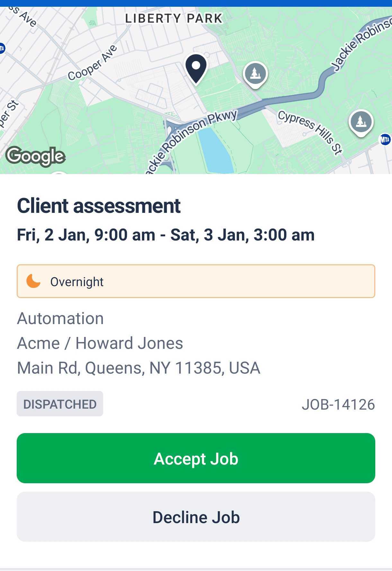Image resolution: width=392 pixels, height=571 pixels.
Task: Tap the park marker near Cypress Hills St
Action: 361,122
